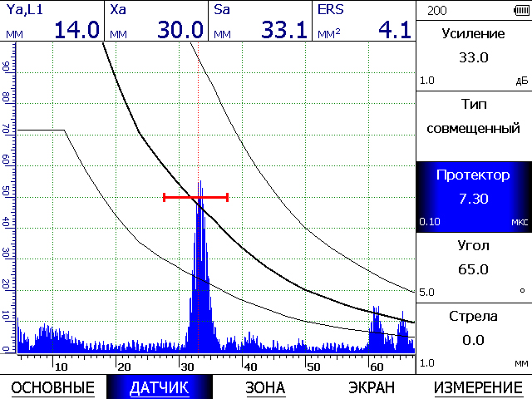
Task: Switch to the ЗОНА tab
Action: (x=265, y=387)
